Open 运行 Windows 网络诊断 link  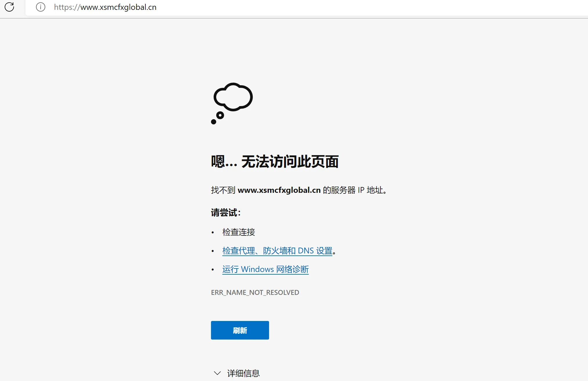click(x=265, y=269)
